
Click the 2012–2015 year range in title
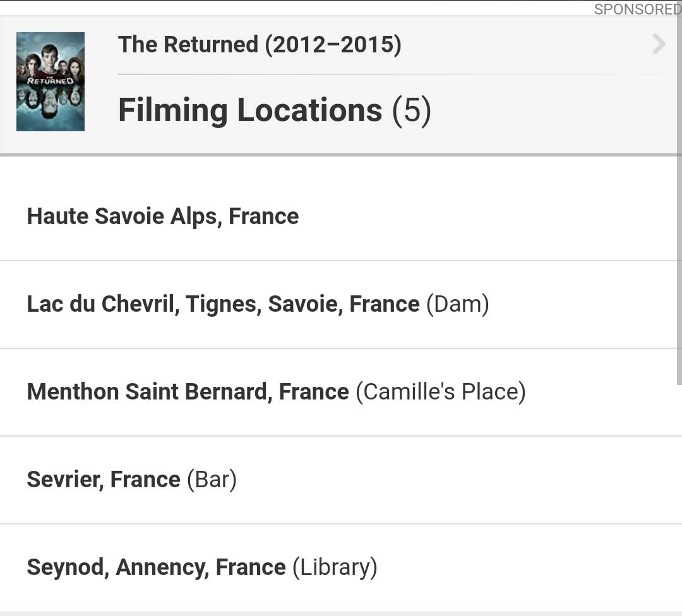(333, 45)
